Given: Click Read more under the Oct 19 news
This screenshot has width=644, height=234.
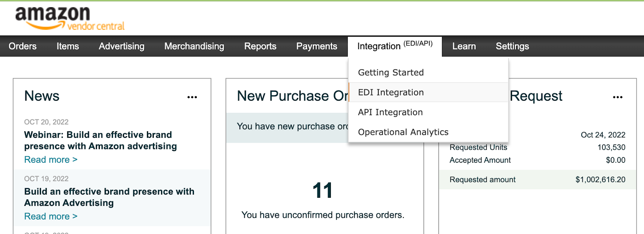Looking at the screenshot, I should (x=51, y=216).
